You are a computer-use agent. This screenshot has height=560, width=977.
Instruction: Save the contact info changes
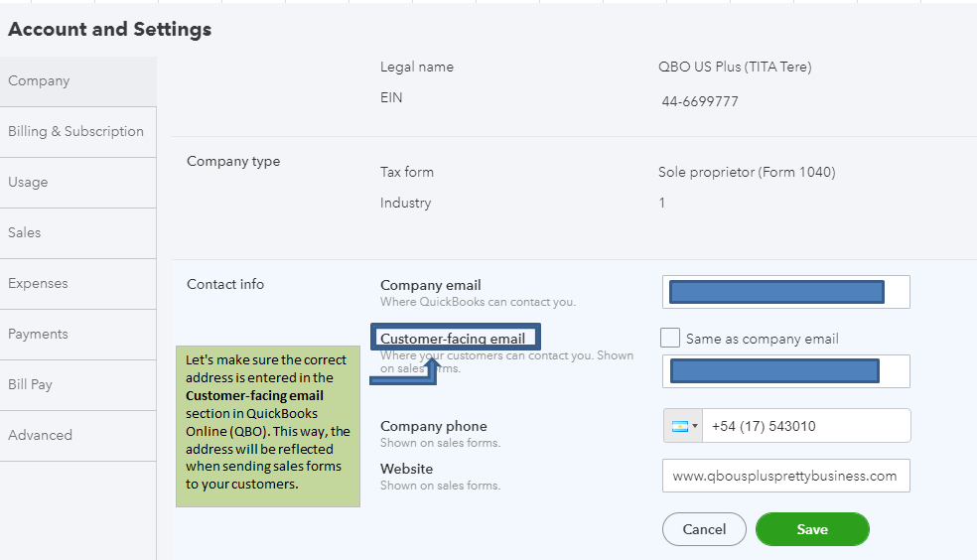click(x=812, y=529)
